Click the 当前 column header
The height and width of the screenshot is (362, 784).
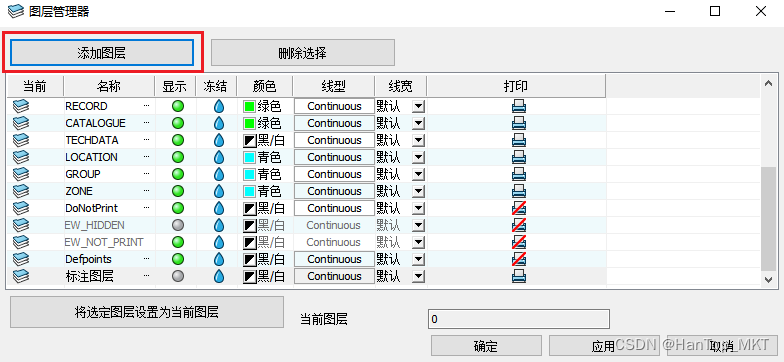point(35,86)
